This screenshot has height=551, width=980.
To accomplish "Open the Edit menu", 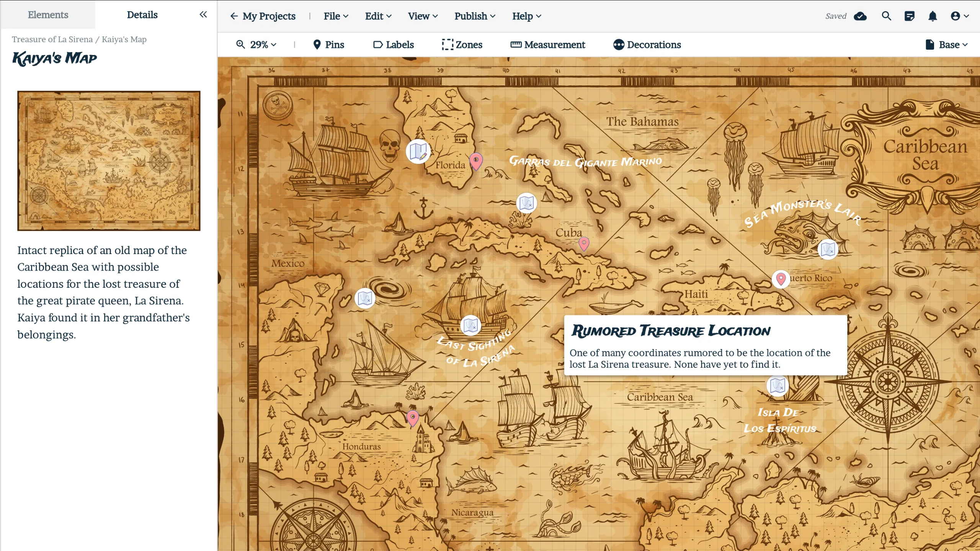I will (x=378, y=16).
